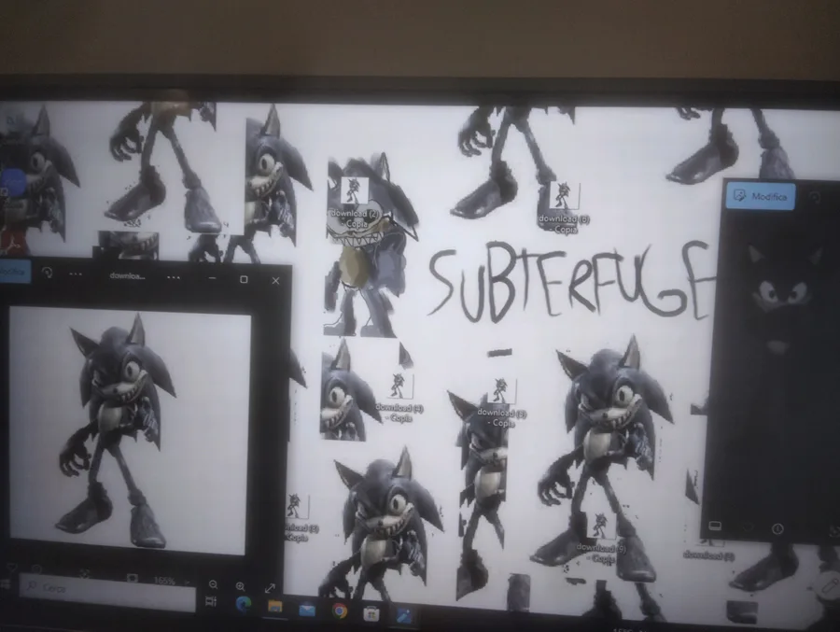Image resolution: width=840 pixels, height=632 pixels.
Task: Click the rotate icon beside Modifica, right window
Action: click(815, 197)
